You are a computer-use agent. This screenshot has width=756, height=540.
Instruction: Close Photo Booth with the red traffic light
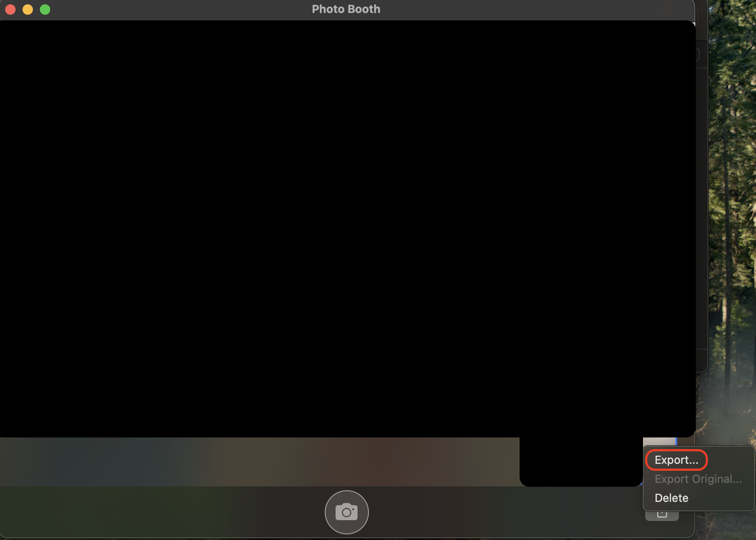pyautogui.click(x=10, y=9)
